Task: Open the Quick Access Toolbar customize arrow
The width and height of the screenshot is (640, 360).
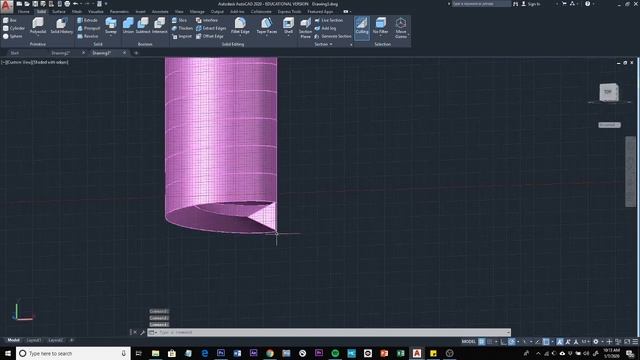Action: coord(106,4)
